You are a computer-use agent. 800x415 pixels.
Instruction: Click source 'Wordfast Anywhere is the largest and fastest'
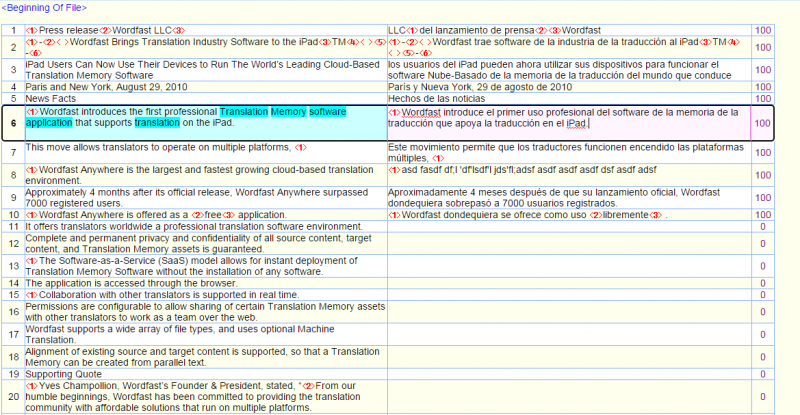(x=206, y=175)
